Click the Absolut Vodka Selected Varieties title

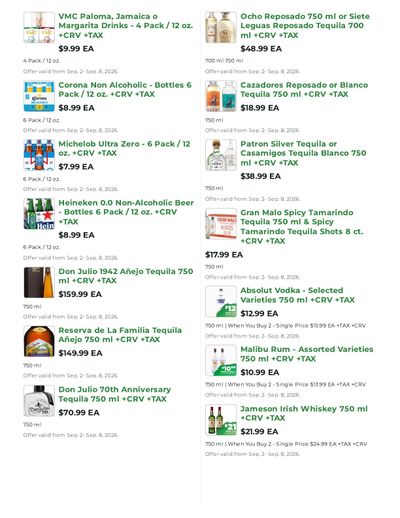(x=297, y=295)
